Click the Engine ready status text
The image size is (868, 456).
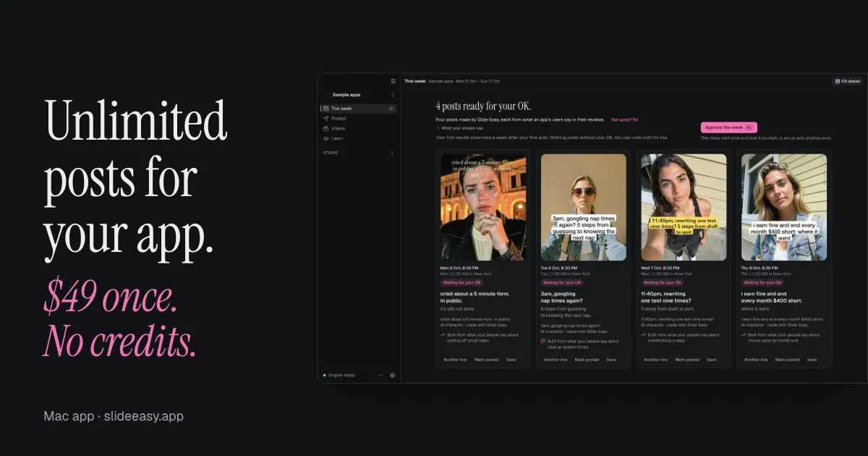[x=342, y=375]
